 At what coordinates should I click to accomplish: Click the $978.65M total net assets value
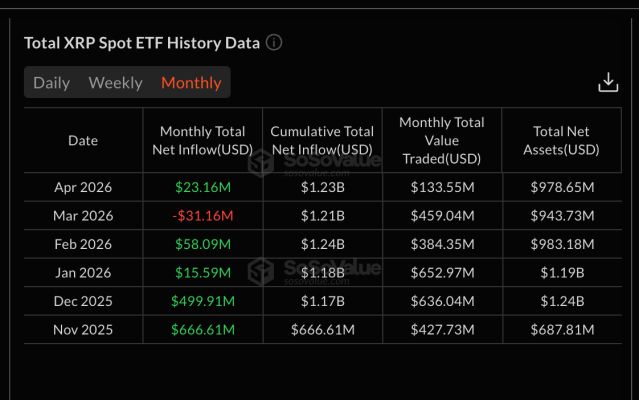click(x=561, y=187)
